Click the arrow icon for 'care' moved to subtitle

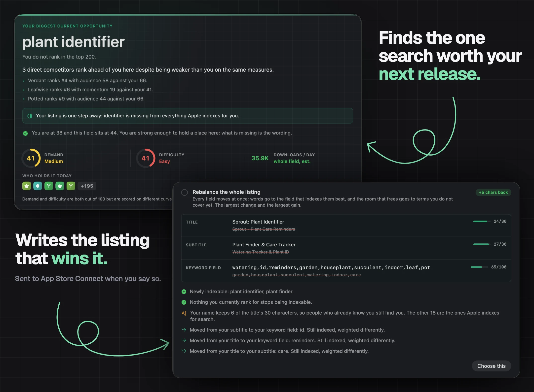pos(184,351)
